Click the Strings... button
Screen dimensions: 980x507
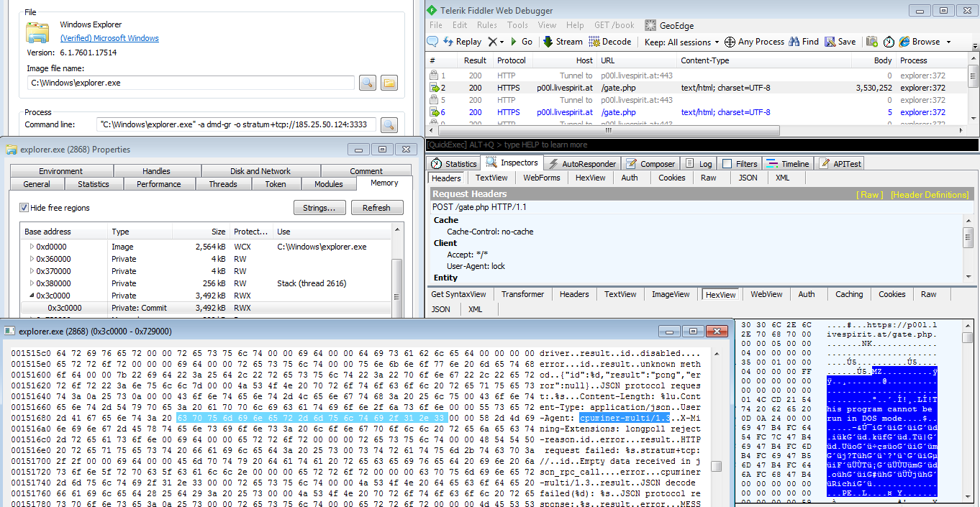319,208
